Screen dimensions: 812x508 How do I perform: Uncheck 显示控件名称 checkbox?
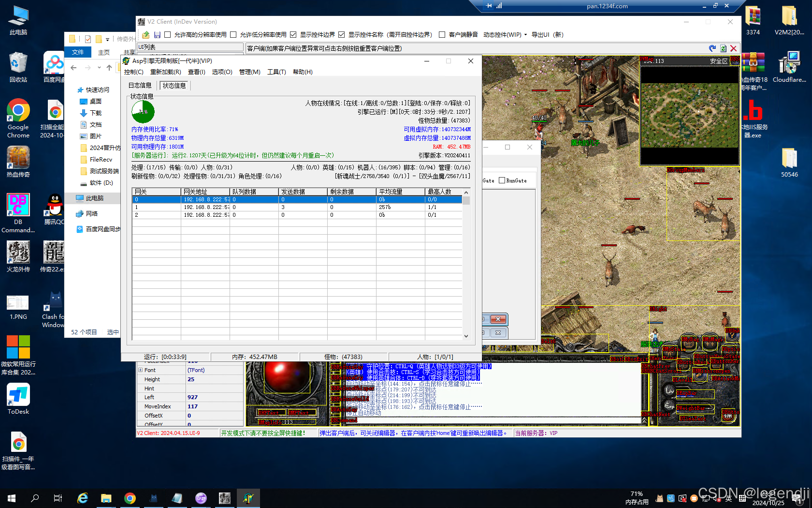[341, 35]
